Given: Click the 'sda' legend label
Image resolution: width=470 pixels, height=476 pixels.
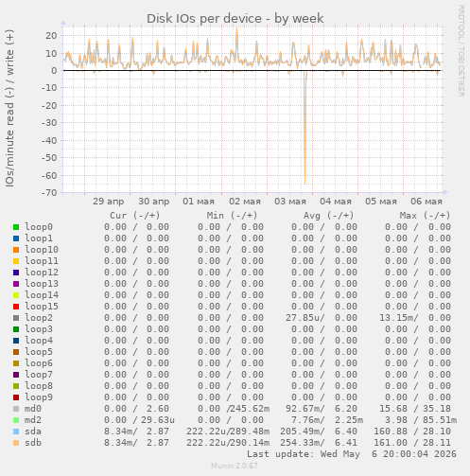Looking at the screenshot, I should [33, 432].
